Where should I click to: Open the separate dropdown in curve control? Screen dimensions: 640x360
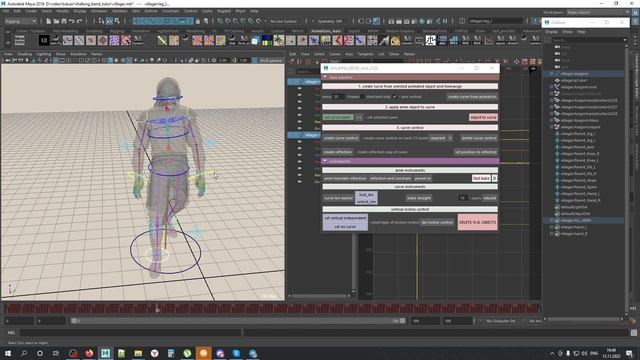point(441,138)
